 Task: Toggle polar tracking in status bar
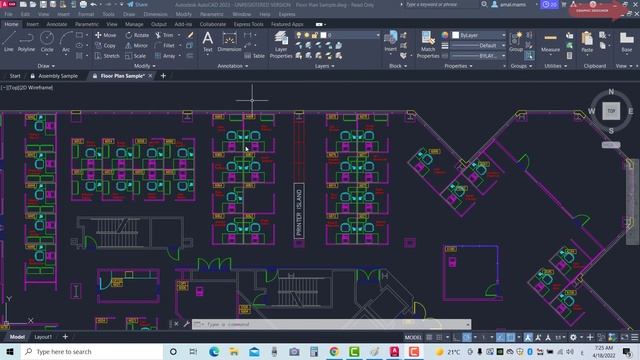pyautogui.click(x=467, y=337)
